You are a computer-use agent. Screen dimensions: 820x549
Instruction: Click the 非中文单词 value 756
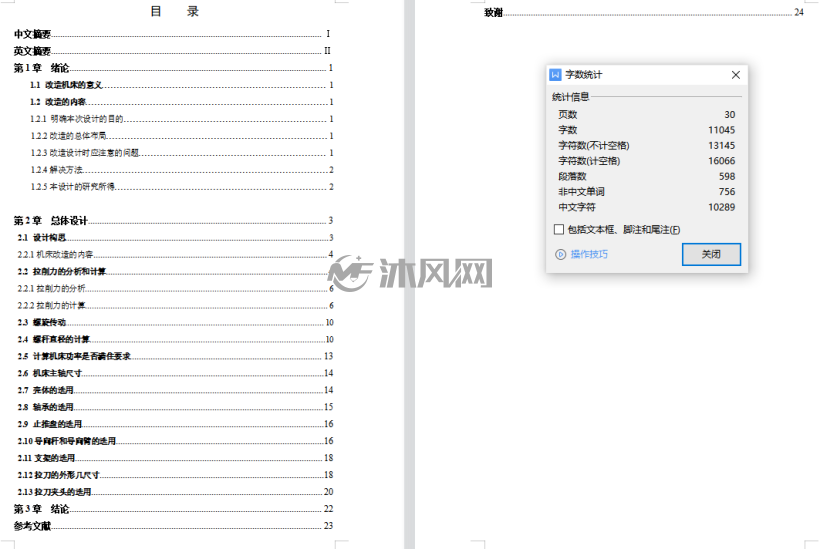pyautogui.click(x=727, y=191)
